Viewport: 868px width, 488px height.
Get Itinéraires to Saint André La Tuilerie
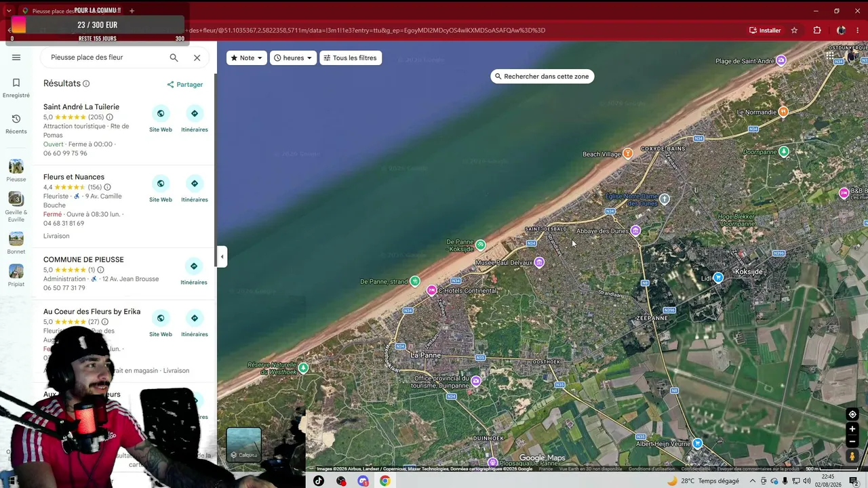[195, 119]
